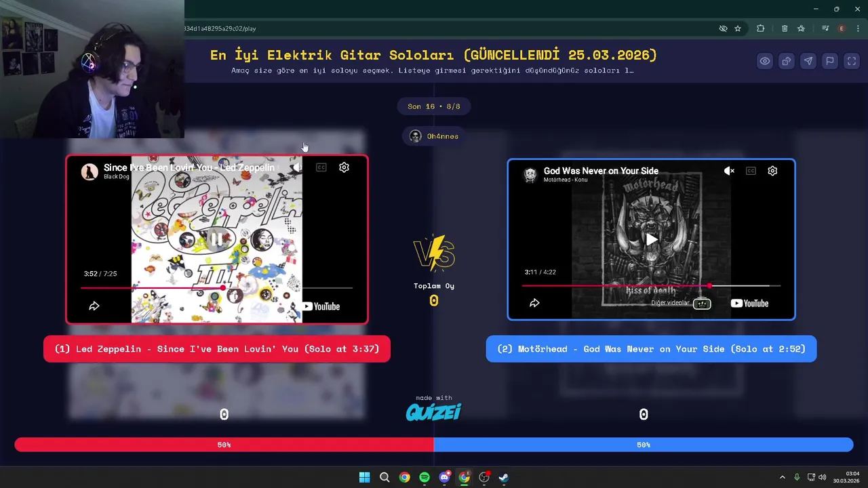
Task: Open the media control music list icon
Action: (x=825, y=28)
